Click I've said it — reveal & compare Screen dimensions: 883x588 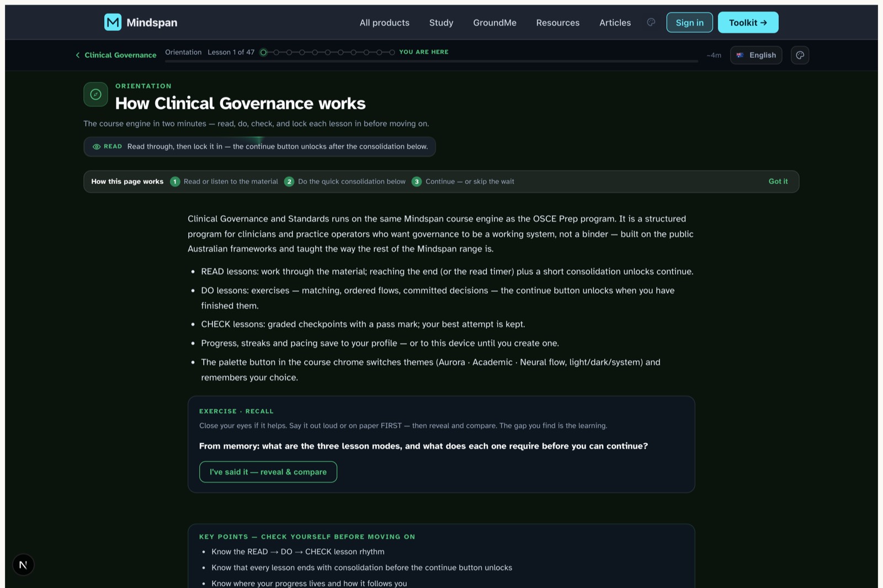coord(268,472)
